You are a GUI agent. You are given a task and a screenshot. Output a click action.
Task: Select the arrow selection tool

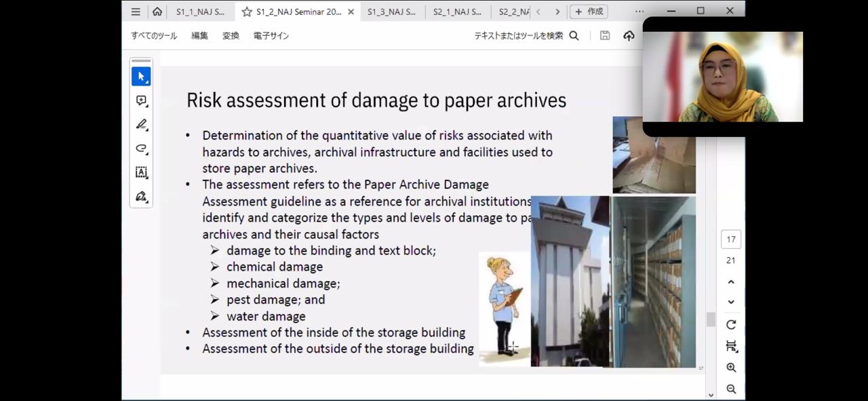[141, 77]
